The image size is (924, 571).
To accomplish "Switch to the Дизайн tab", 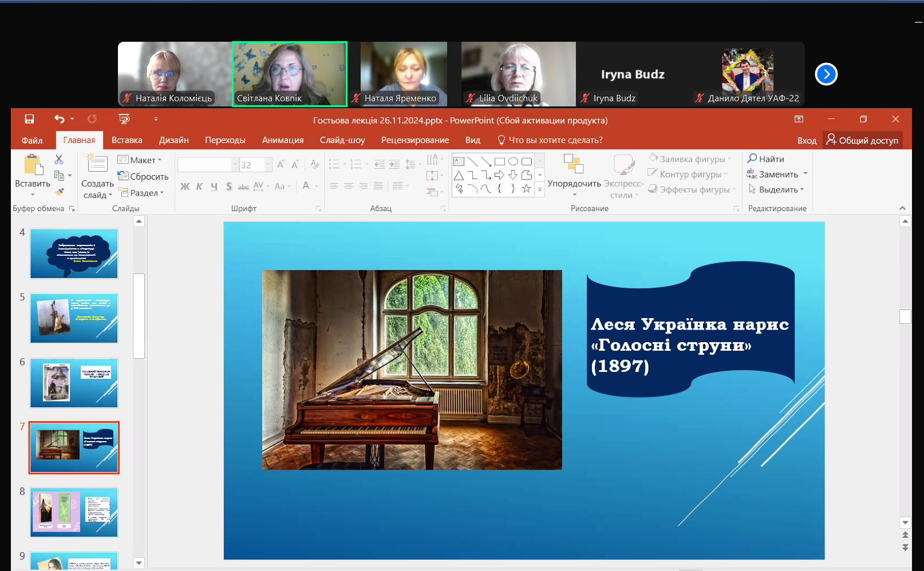I will tap(174, 140).
